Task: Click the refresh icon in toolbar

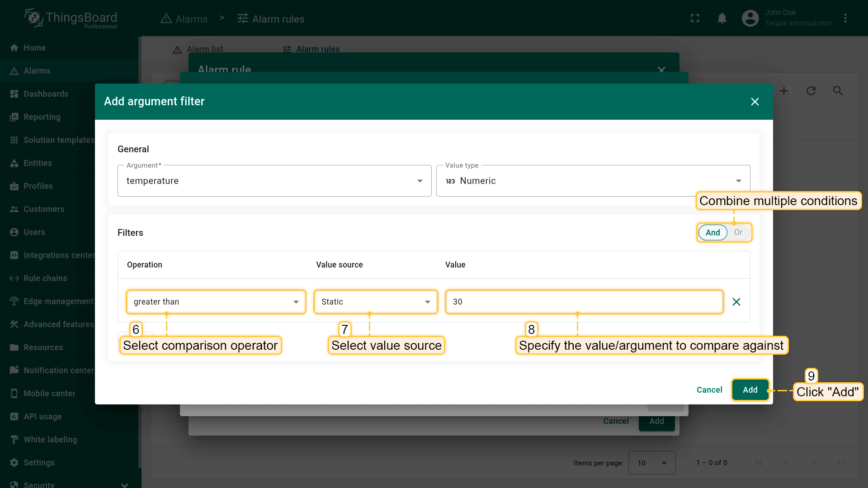Action: [811, 91]
